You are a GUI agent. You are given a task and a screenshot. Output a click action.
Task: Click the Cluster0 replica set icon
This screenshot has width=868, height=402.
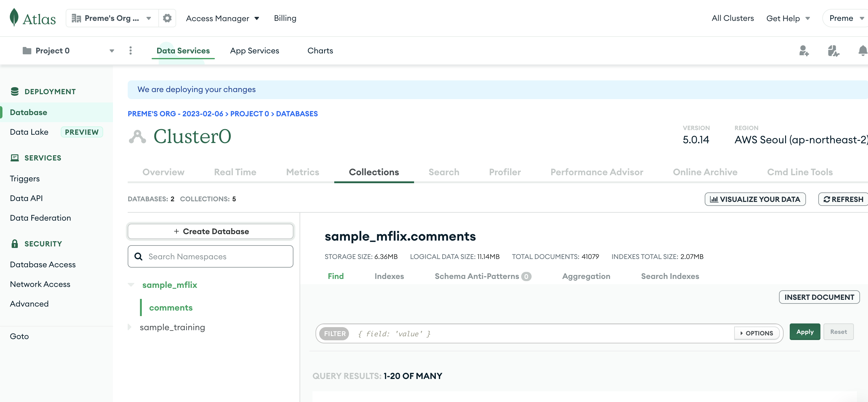click(138, 137)
